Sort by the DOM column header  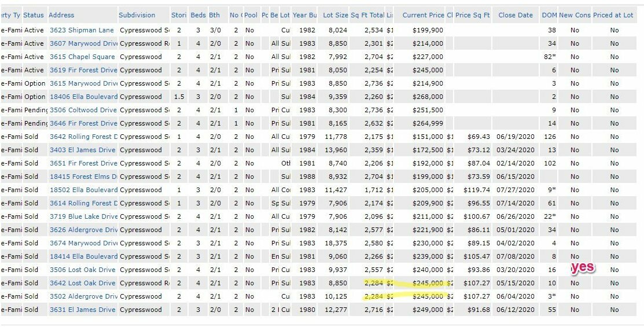pos(549,15)
